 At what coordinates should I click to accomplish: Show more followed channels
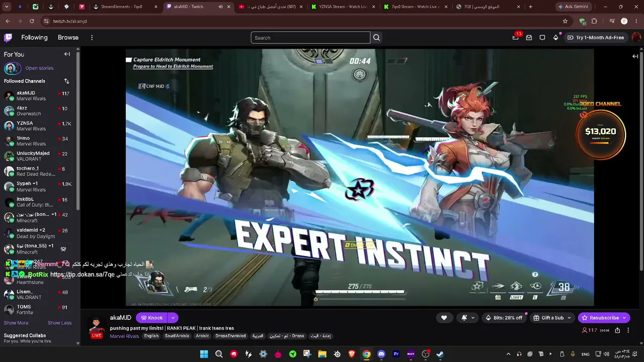click(16, 323)
